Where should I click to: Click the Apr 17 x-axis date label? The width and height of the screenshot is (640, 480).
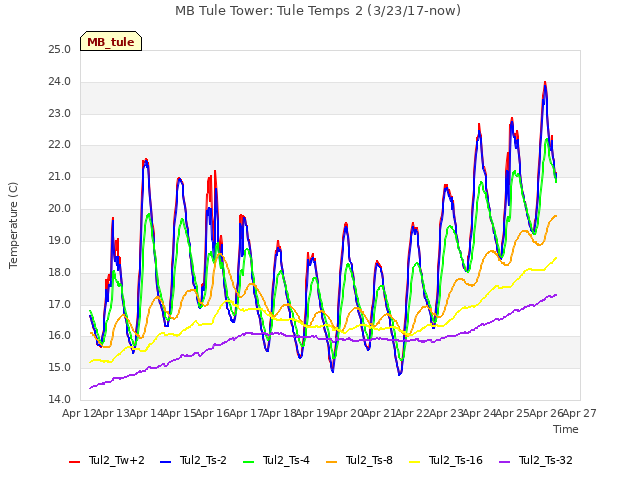click(x=246, y=413)
